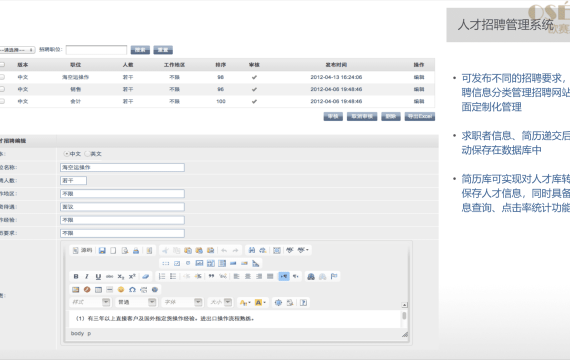570x360 pixels.
Task: Click the Save disk icon in editor
Action: point(102,251)
